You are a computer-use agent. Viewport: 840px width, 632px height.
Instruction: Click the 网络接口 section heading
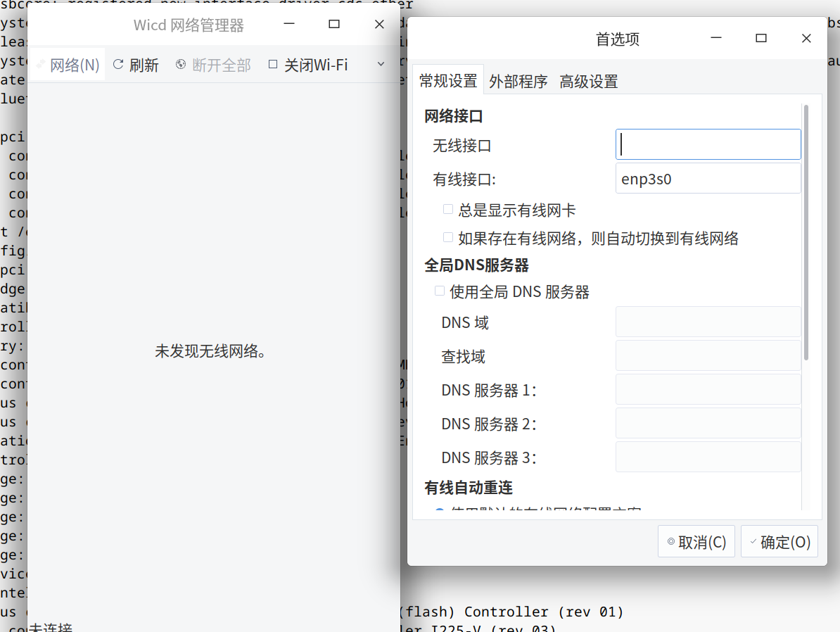click(x=453, y=116)
